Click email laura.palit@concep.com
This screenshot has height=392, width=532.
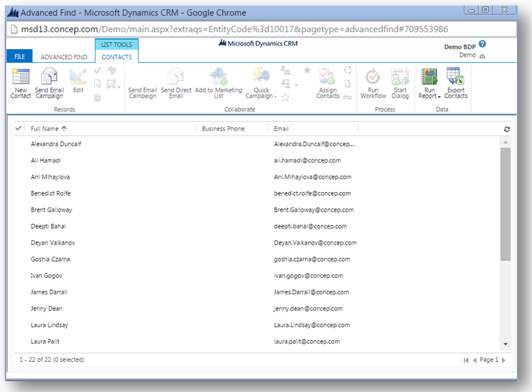click(x=307, y=341)
